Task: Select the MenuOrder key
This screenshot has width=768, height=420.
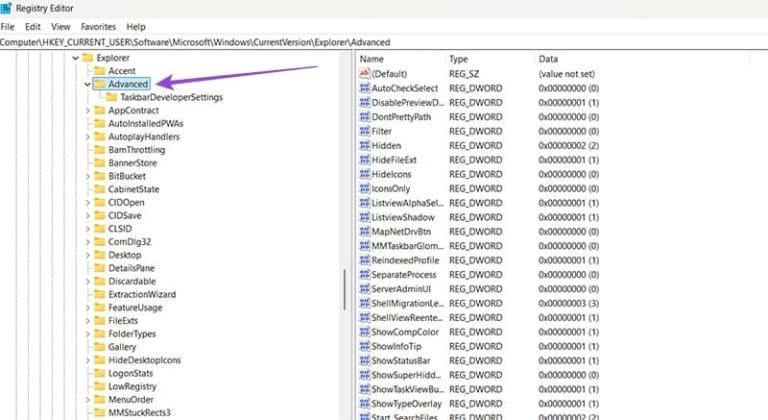Action: pos(131,399)
